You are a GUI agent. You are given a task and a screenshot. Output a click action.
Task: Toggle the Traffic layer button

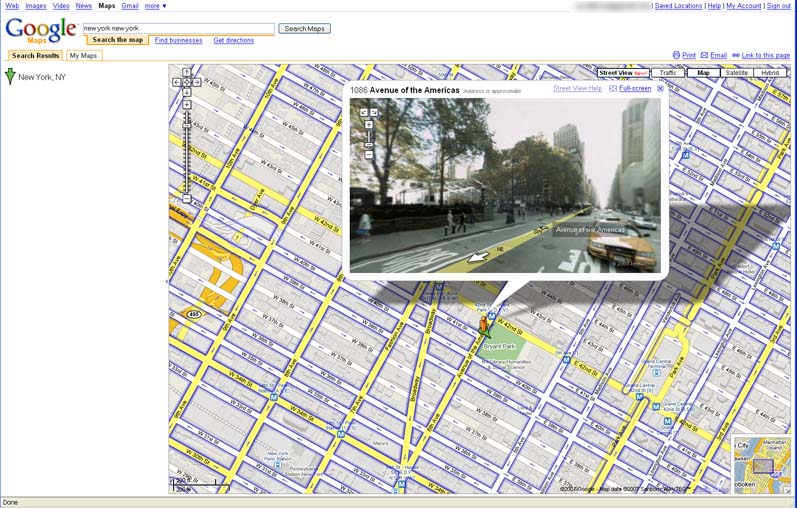tap(667, 73)
